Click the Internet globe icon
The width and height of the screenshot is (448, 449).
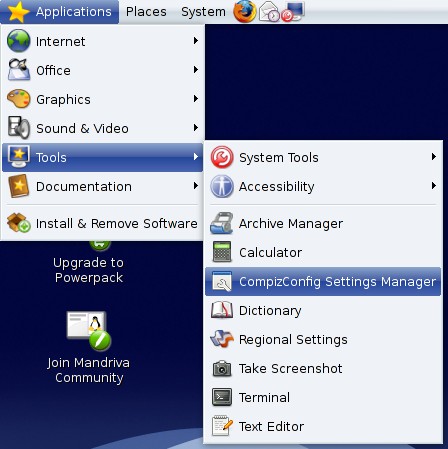point(19,41)
